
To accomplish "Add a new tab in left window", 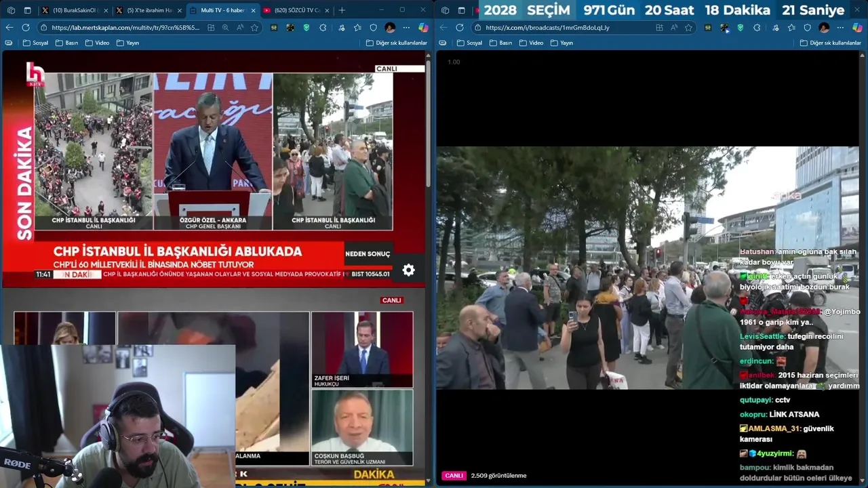I will [x=342, y=10].
